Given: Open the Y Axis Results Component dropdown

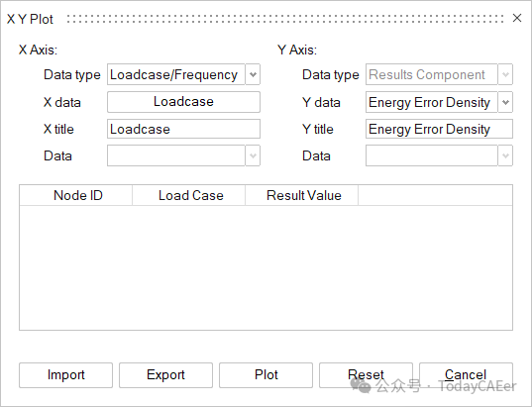Looking at the screenshot, I should tap(505, 74).
